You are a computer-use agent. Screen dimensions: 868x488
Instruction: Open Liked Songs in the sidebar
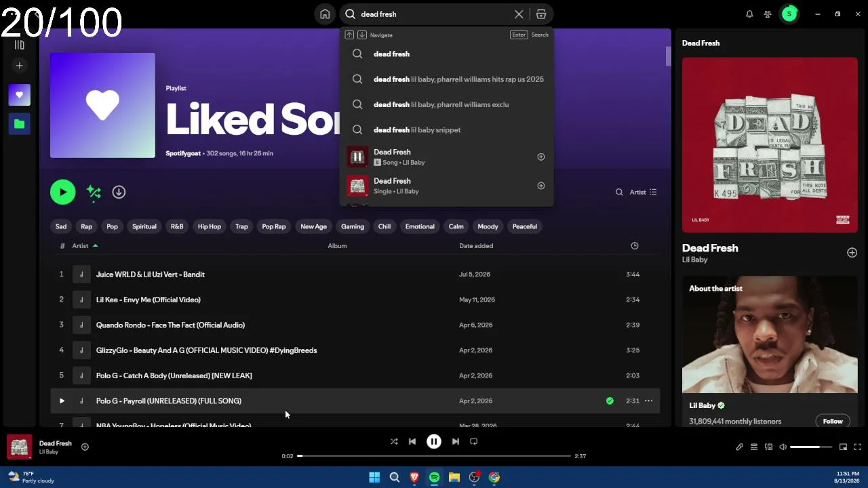[x=20, y=96]
